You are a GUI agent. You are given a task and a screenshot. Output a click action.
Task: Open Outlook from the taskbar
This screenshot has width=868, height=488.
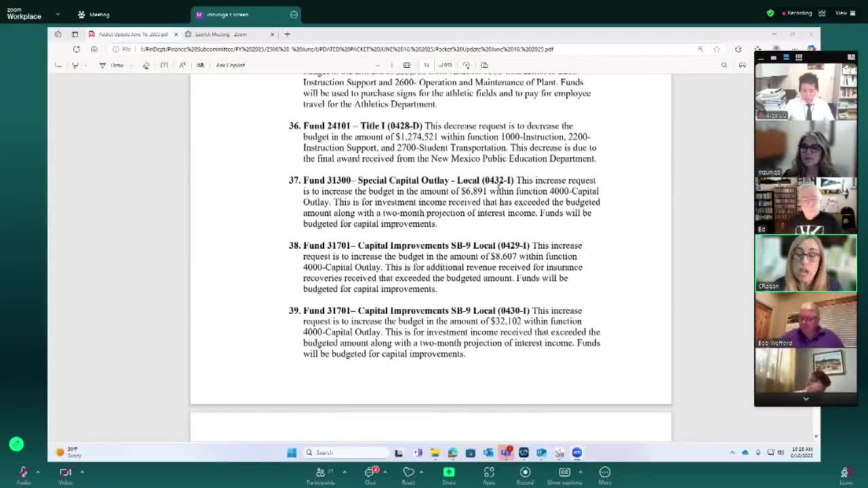tap(488, 453)
